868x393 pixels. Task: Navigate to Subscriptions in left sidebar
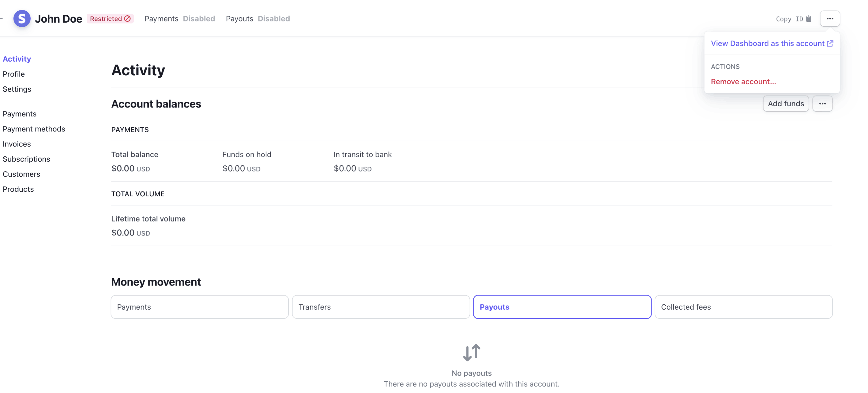pos(26,158)
